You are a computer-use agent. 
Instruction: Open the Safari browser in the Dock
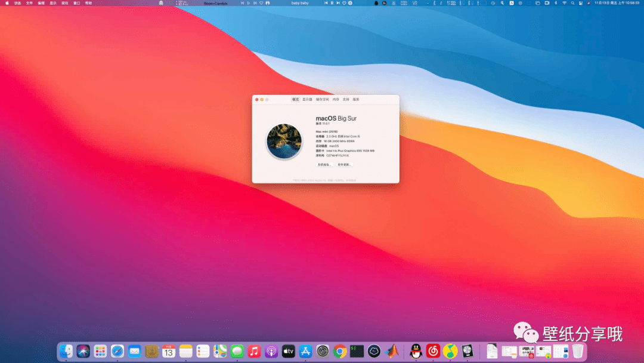117,351
